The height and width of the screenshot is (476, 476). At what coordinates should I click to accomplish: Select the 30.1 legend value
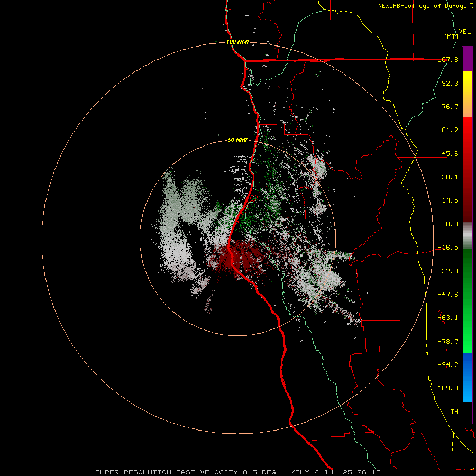tap(450, 177)
